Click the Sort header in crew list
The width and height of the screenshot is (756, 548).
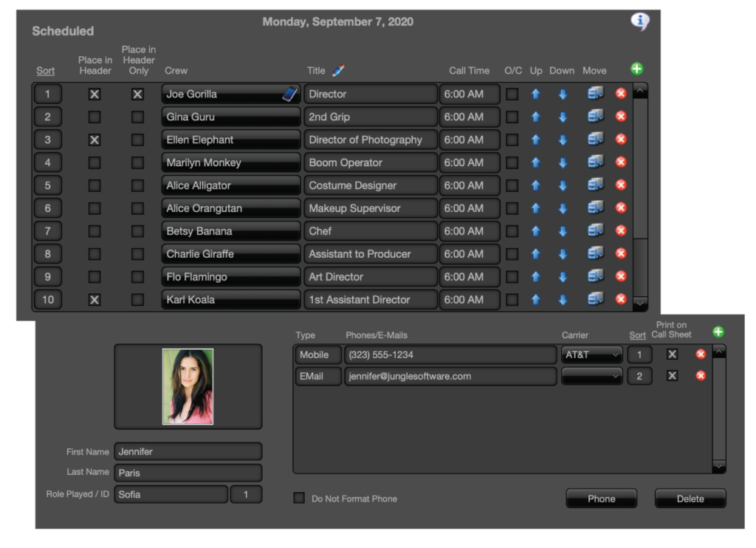click(45, 70)
